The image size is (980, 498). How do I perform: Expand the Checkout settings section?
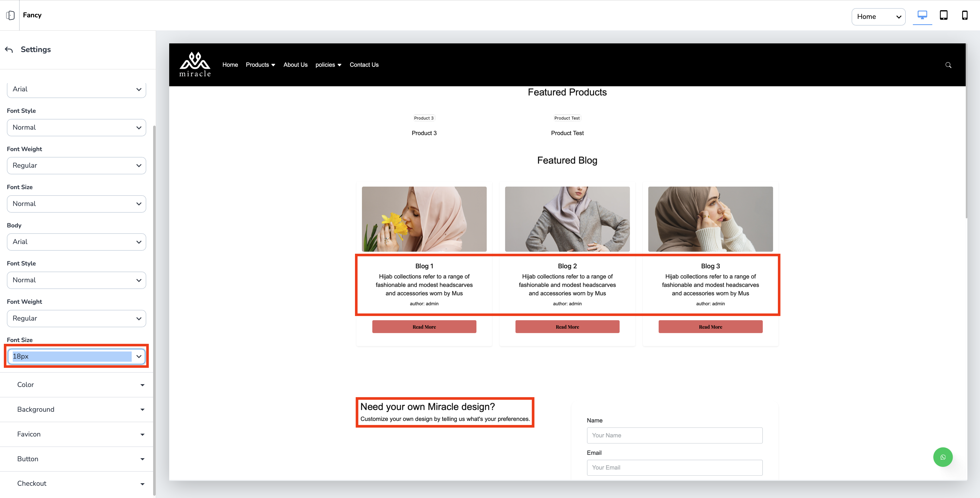[x=76, y=483]
